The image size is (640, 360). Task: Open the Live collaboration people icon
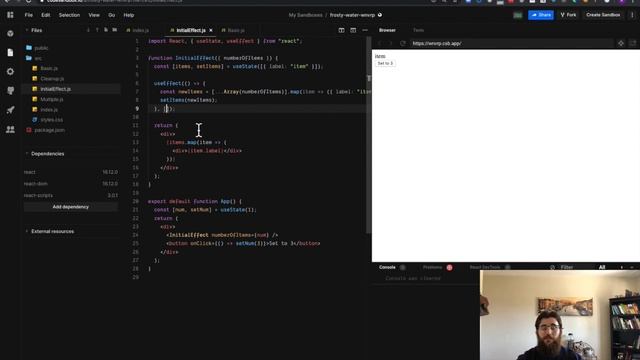(10, 129)
